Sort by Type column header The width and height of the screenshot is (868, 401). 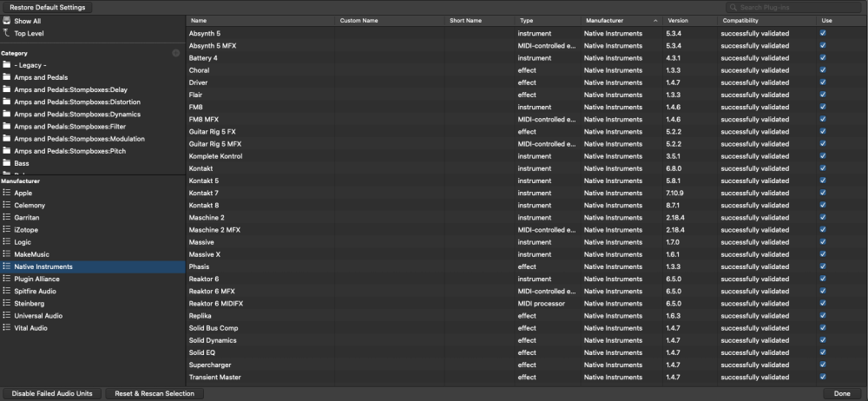[547, 21]
